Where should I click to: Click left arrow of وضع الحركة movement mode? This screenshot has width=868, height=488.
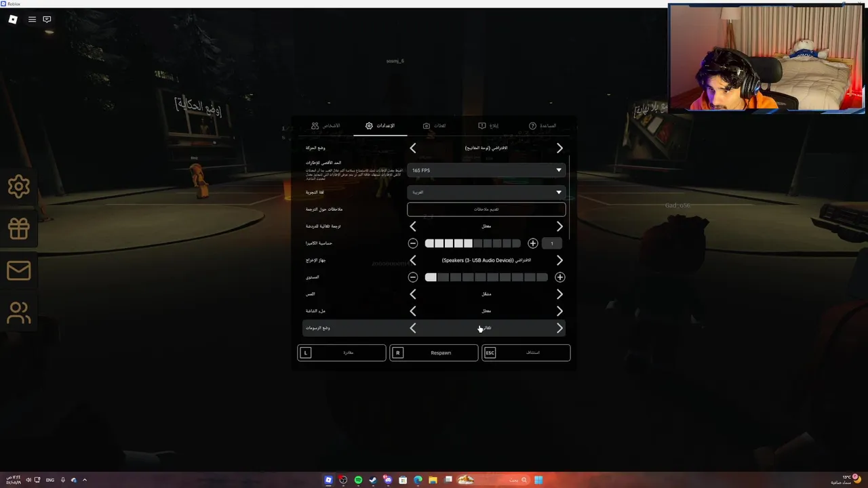413,148
